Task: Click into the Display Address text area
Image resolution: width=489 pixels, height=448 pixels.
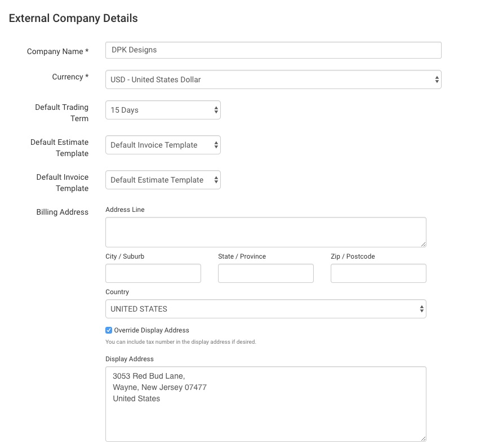Action: coord(266,404)
